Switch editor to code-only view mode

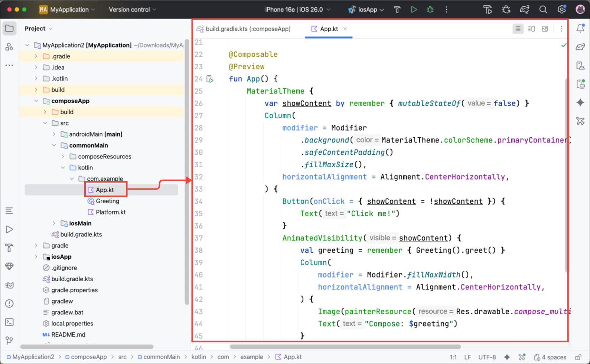[x=518, y=29]
